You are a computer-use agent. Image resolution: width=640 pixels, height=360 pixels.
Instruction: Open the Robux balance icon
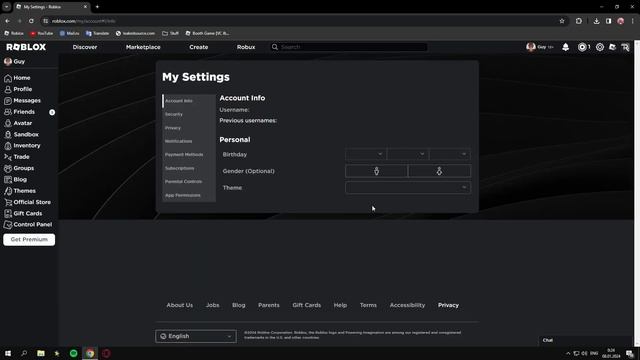coord(582,47)
